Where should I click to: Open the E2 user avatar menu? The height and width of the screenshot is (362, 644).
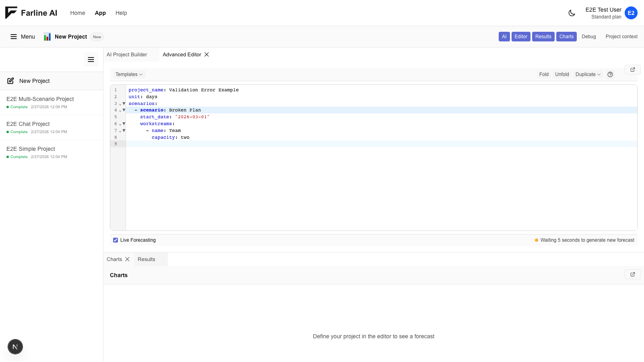(x=631, y=13)
